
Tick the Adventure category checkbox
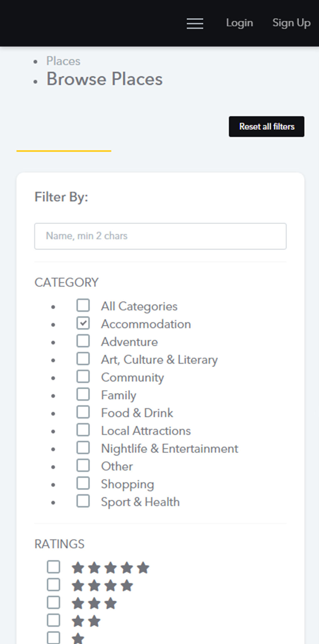coord(83,341)
